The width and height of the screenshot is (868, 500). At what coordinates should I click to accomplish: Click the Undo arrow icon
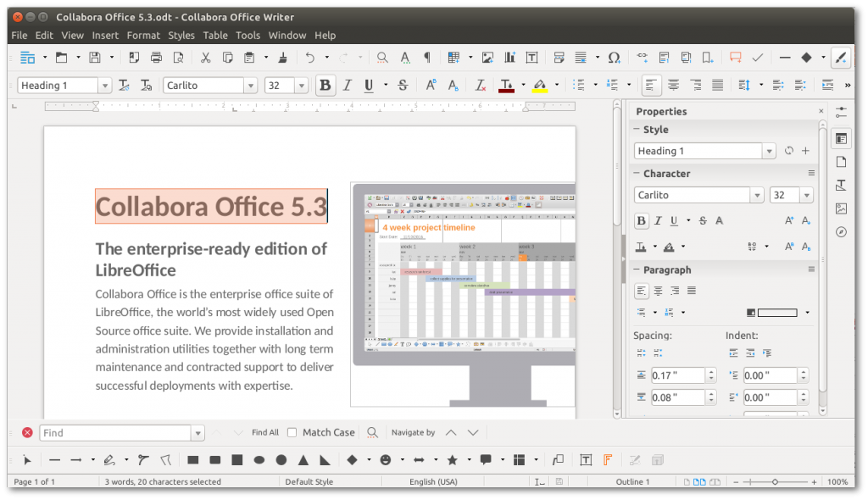[310, 58]
